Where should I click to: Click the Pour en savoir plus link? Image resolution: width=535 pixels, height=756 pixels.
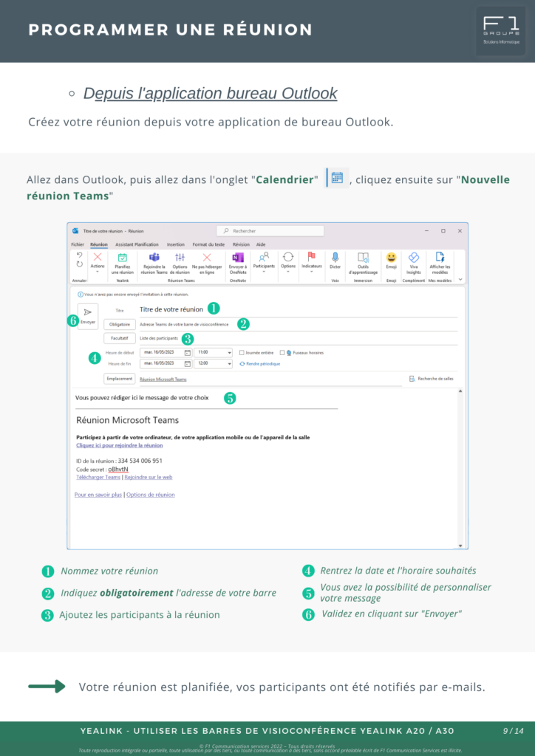tap(98, 495)
